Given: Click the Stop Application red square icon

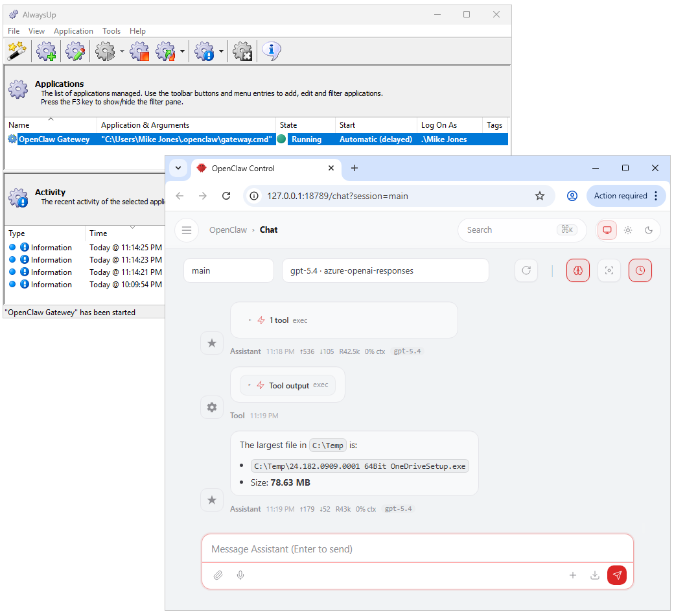Looking at the screenshot, I should coord(139,51).
